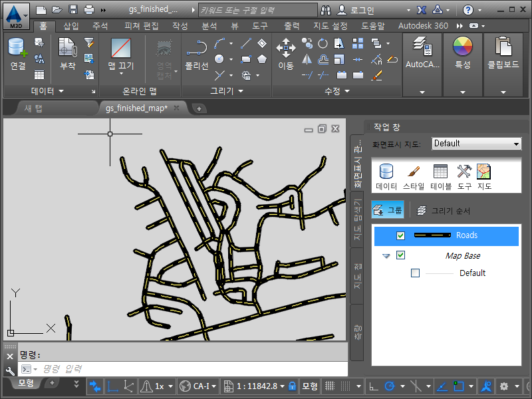Open the 특성 properties color wheel

[462, 53]
